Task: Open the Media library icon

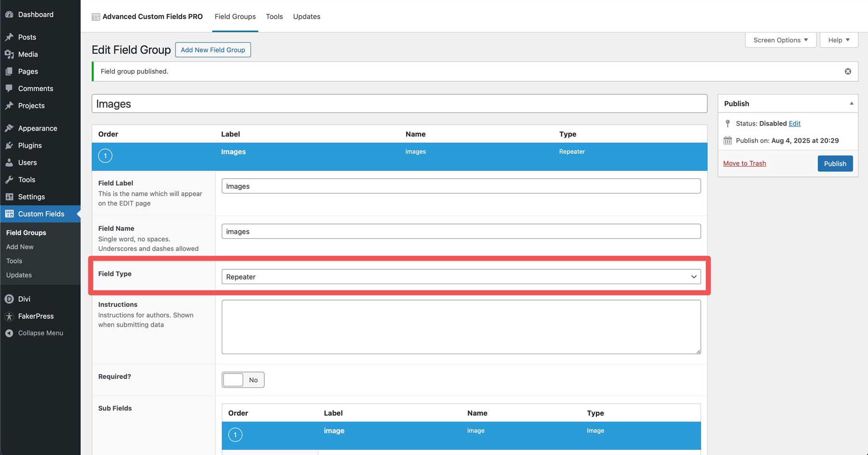Action: click(x=10, y=54)
